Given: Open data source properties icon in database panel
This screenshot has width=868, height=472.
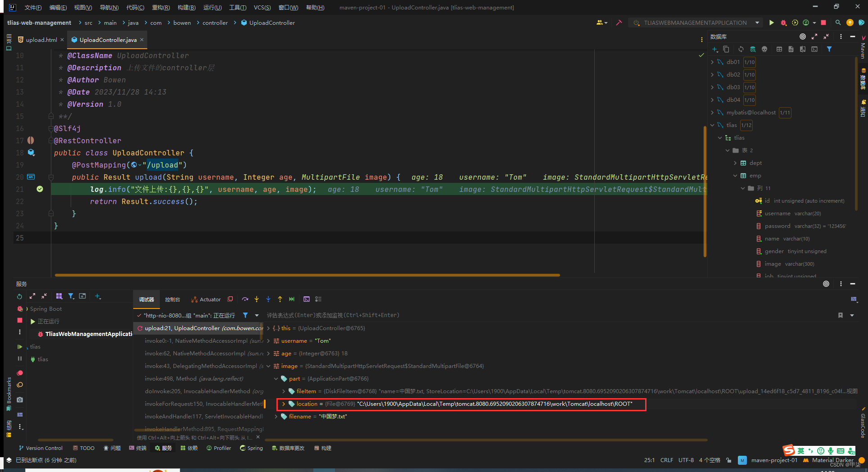Looking at the screenshot, I should (753, 49).
